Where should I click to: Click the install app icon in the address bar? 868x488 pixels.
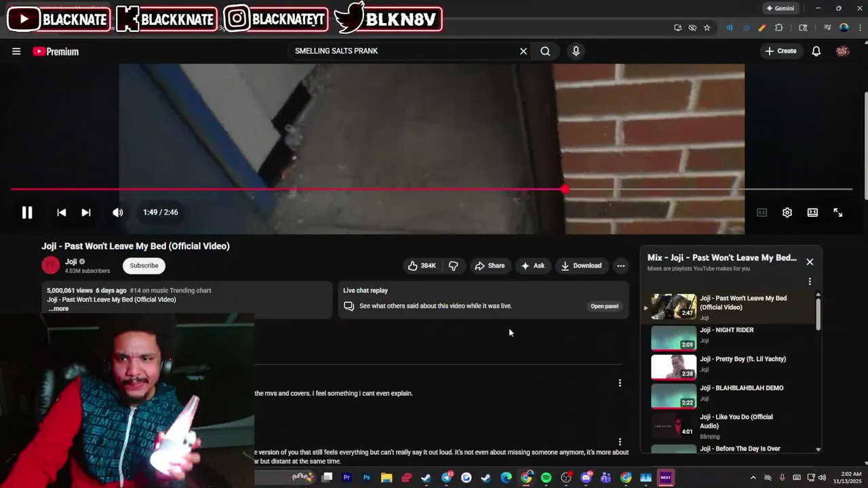[x=677, y=28]
